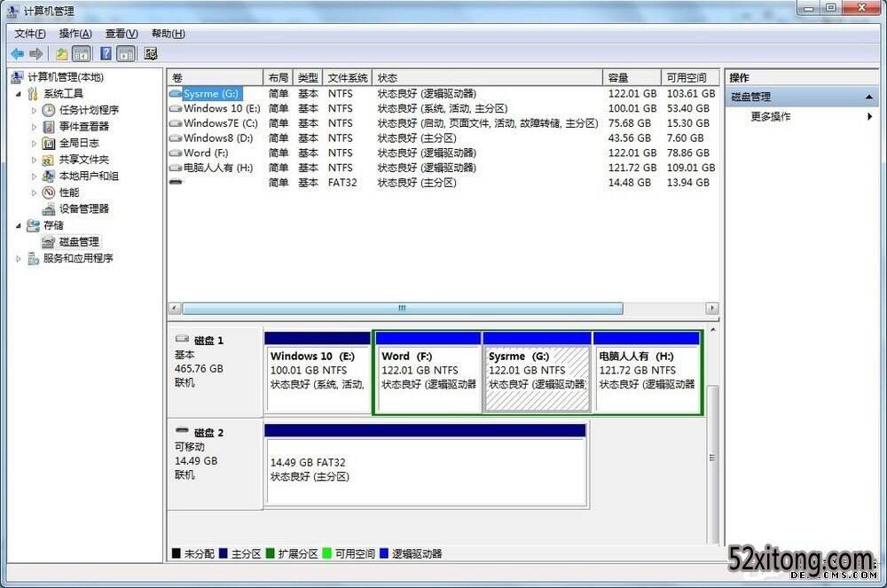This screenshot has height=588, width=887.
Task: Collapse the 存储 tree node
Action: [x=18, y=225]
